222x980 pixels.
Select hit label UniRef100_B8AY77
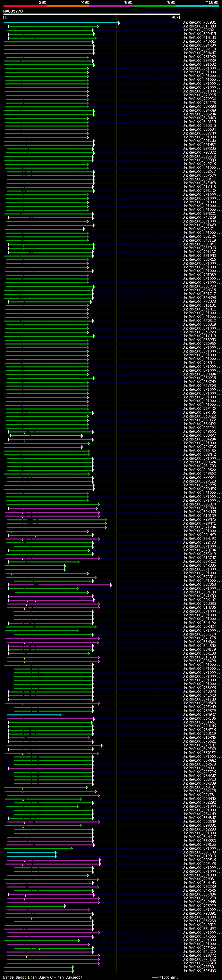click(x=199, y=179)
